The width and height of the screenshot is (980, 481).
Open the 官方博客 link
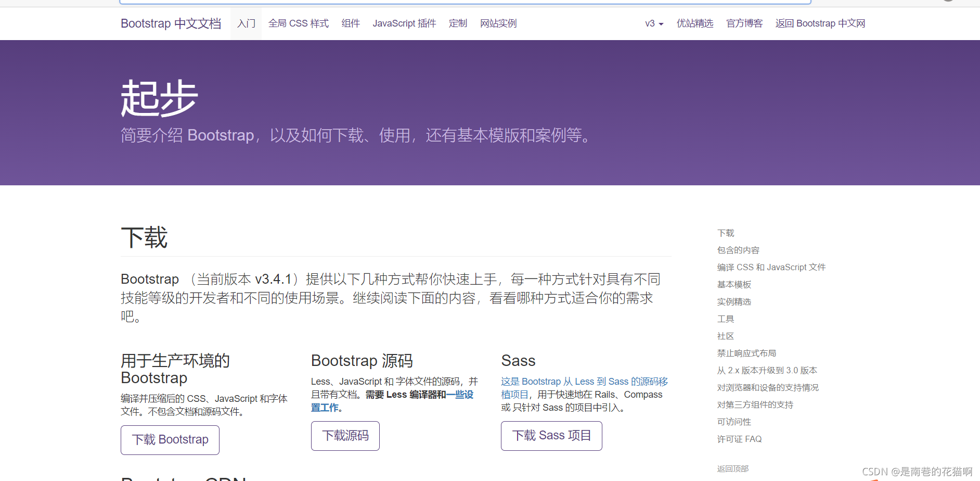click(x=744, y=23)
